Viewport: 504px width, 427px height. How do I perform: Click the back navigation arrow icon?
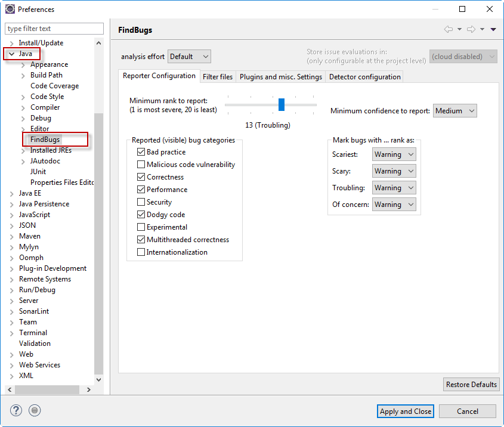tap(448, 30)
